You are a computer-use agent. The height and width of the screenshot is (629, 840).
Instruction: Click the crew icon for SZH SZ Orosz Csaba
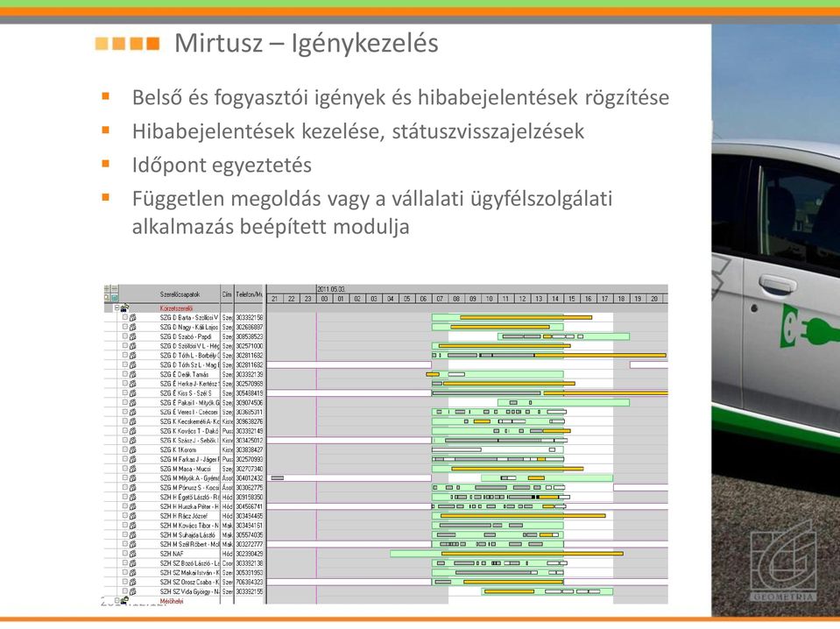click(x=132, y=582)
